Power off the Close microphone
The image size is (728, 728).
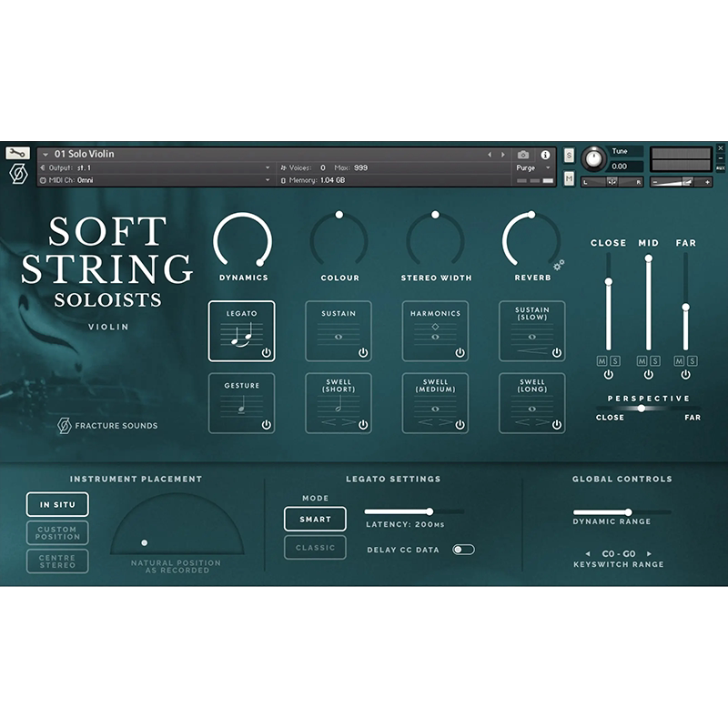tap(609, 375)
